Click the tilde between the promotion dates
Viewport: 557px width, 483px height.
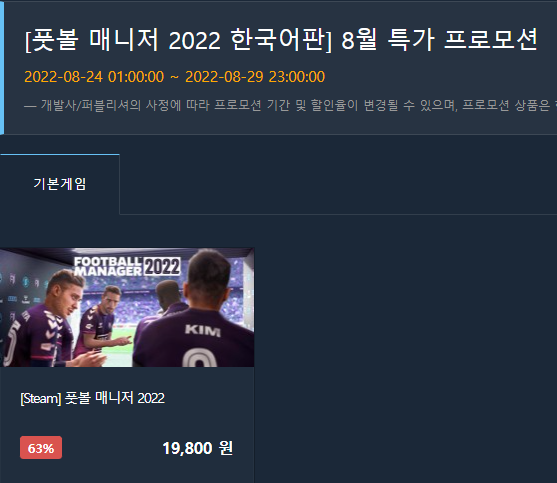coord(174,77)
